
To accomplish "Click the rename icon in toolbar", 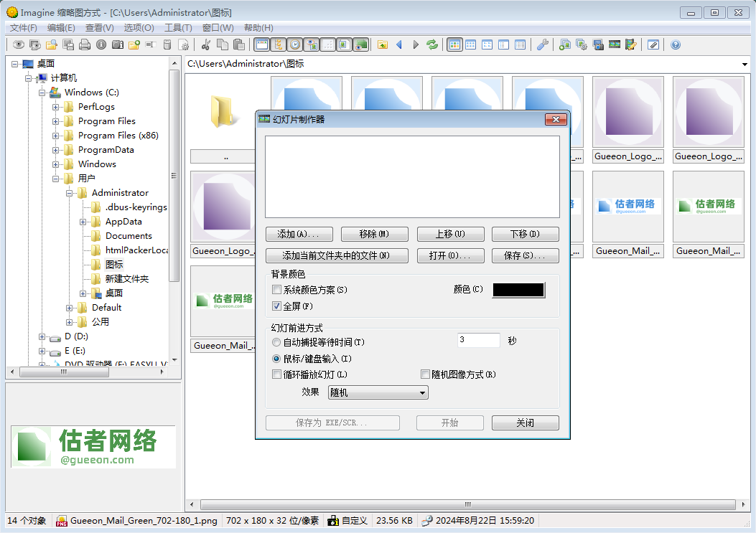I will pyautogui.click(x=151, y=44).
